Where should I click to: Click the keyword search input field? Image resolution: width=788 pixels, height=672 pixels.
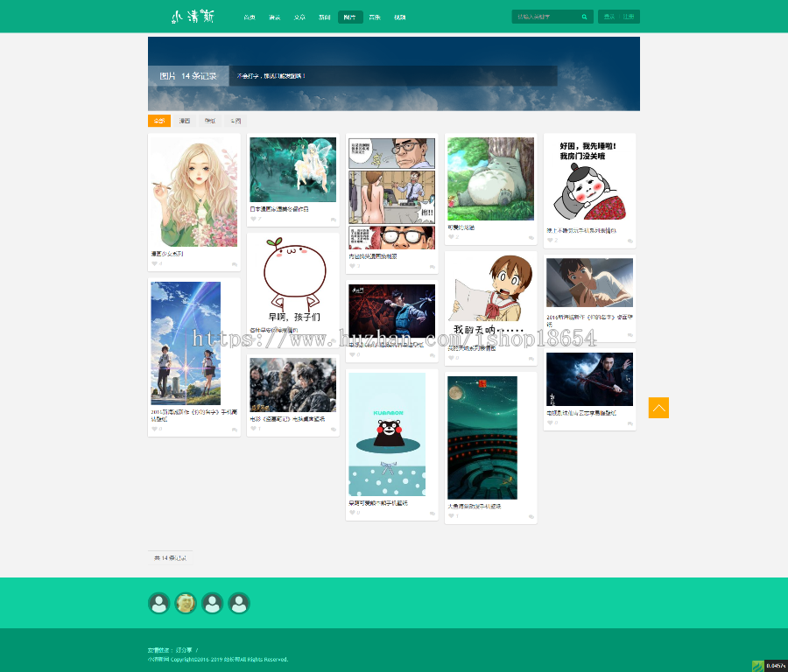point(546,17)
